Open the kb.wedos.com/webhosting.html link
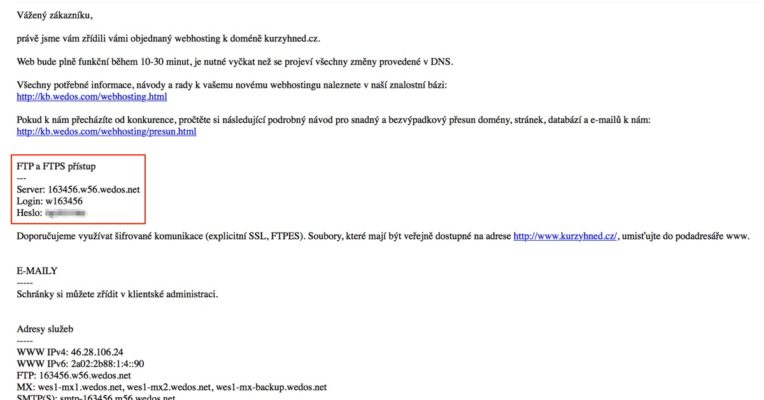The image size is (764, 400). tap(92, 97)
